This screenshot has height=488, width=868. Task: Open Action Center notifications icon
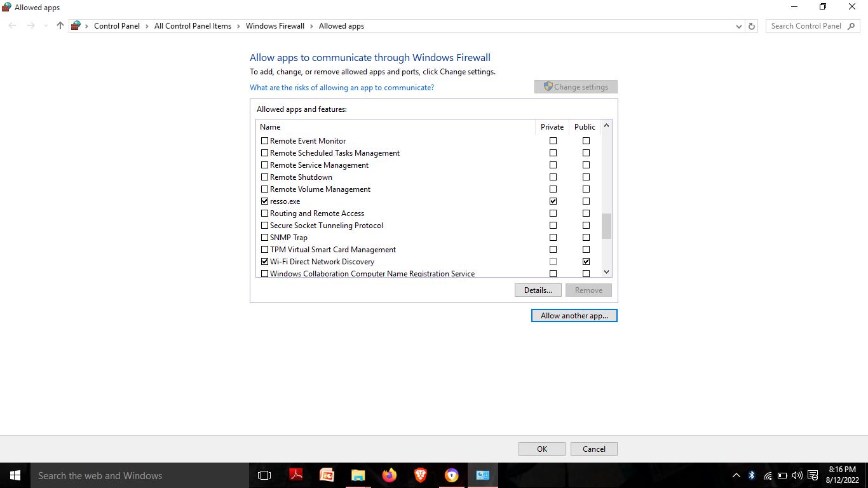tap(813, 475)
